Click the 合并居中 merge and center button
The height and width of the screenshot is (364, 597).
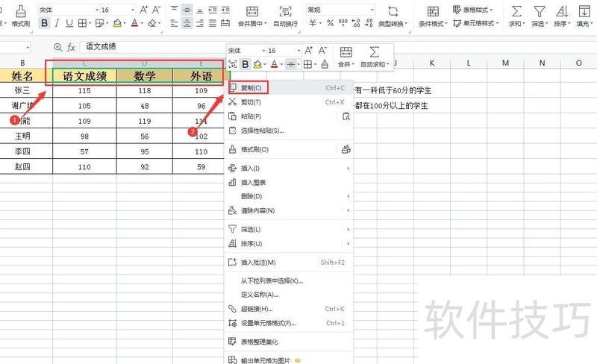point(252,16)
